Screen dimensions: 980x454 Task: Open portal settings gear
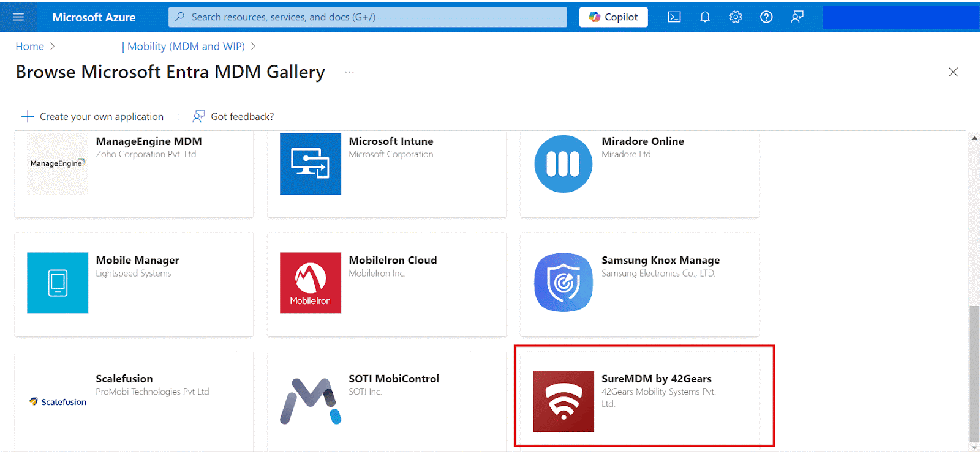click(736, 17)
